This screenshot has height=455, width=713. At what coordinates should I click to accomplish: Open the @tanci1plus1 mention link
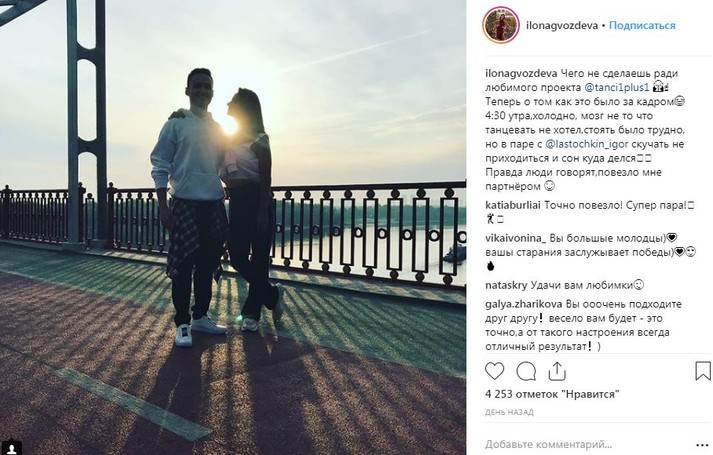[x=616, y=87]
